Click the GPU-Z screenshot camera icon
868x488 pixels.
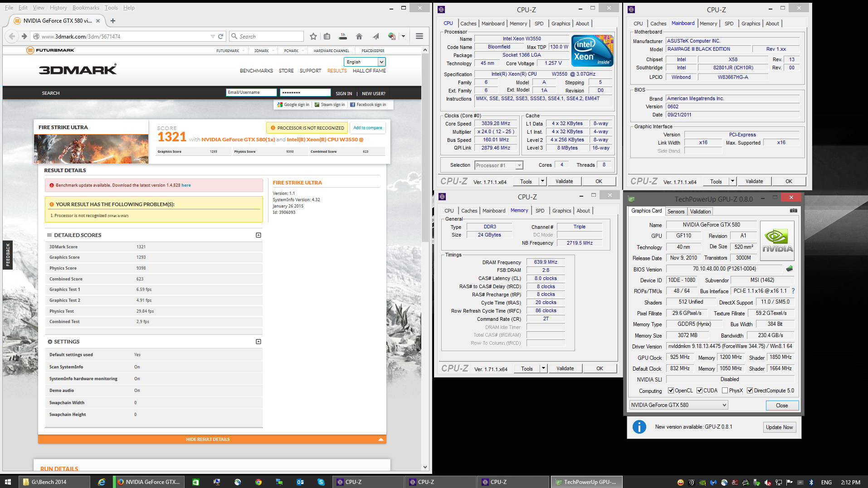click(x=793, y=211)
